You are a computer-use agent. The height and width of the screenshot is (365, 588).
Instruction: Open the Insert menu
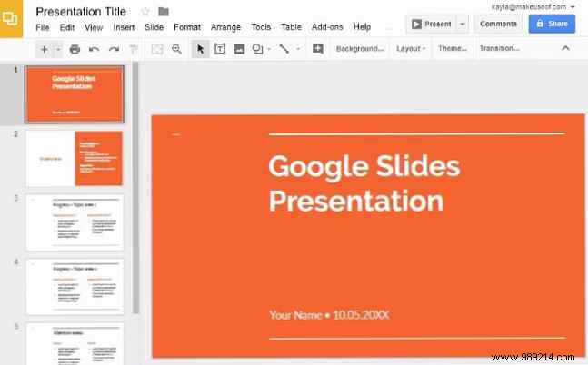click(x=124, y=27)
